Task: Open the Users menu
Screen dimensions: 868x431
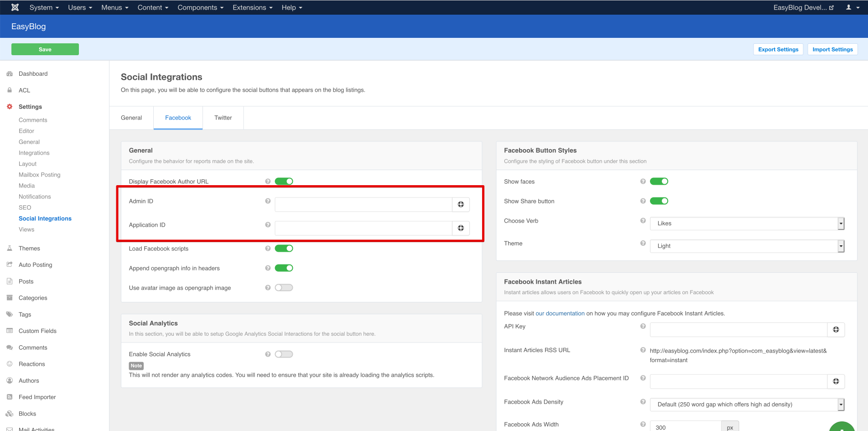Action: click(80, 7)
